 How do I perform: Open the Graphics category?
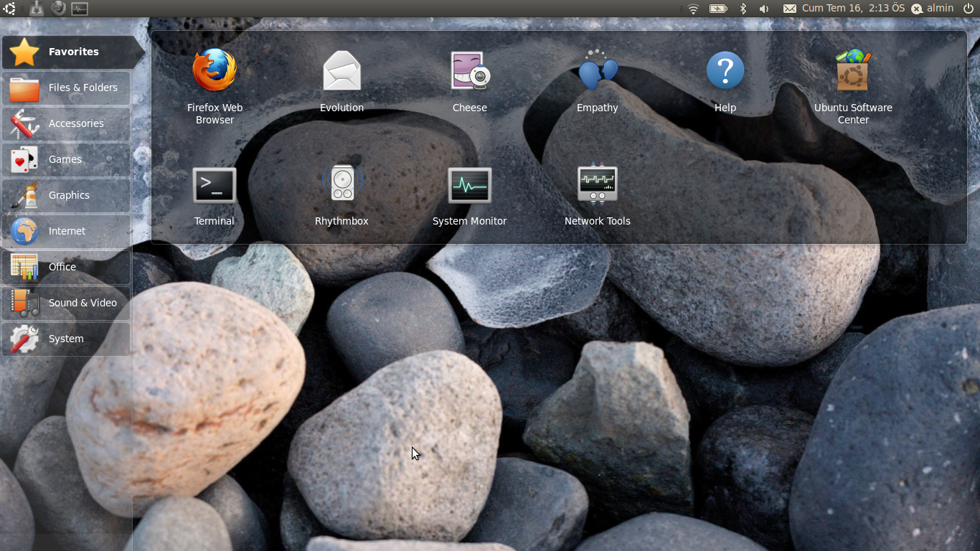tap(66, 195)
